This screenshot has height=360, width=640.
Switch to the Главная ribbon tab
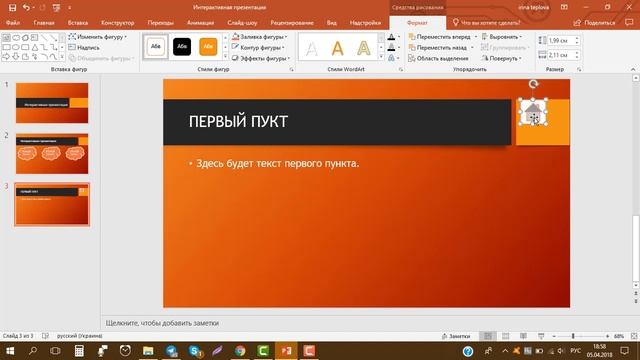pyautogui.click(x=44, y=23)
